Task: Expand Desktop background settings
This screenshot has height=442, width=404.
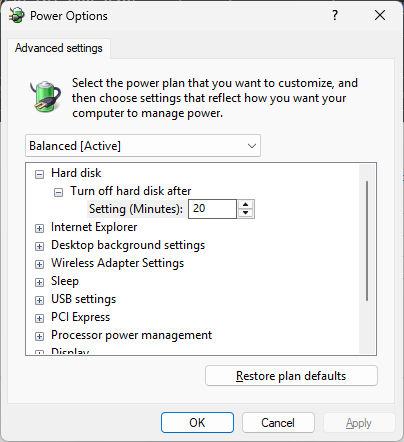Action: click(x=39, y=246)
